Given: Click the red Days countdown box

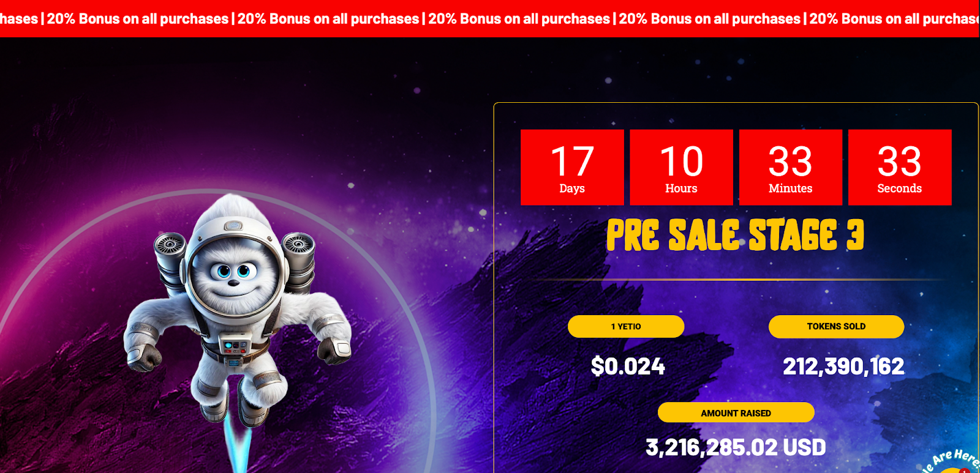Looking at the screenshot, I should coord(572,167).
